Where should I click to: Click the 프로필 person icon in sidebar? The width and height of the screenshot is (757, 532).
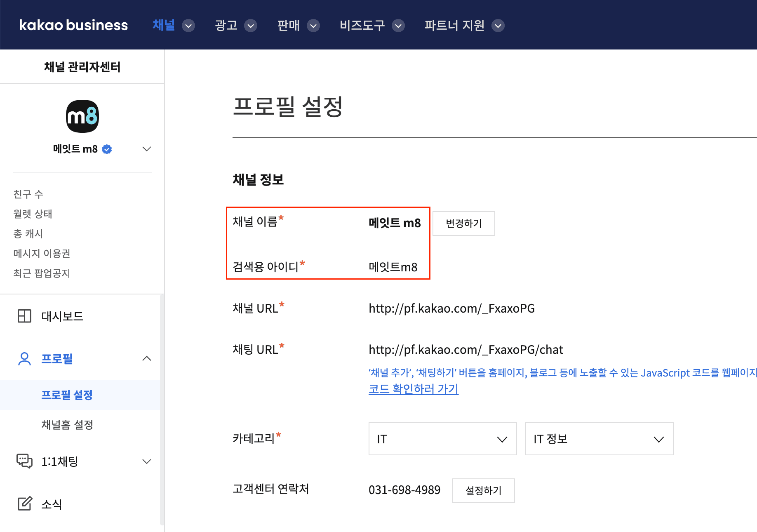[24, 359]
